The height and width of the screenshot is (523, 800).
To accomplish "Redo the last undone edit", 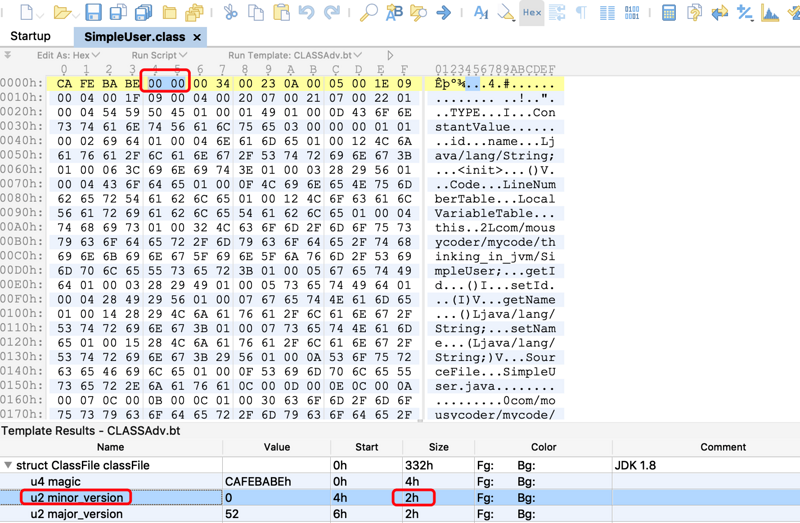I will pyautogui.click(x=332, y=12).
